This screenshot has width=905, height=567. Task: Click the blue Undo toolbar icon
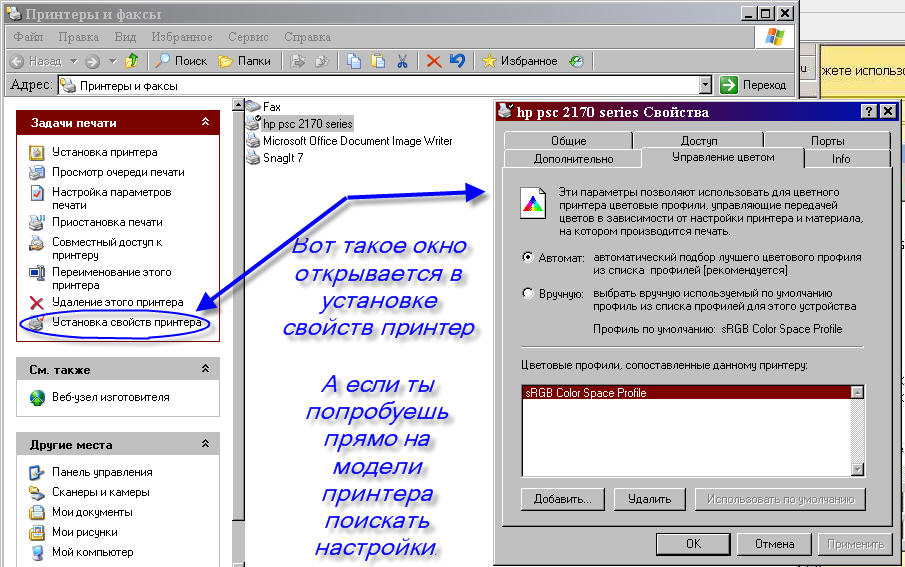pyautogui.click(x=457, y=60)
